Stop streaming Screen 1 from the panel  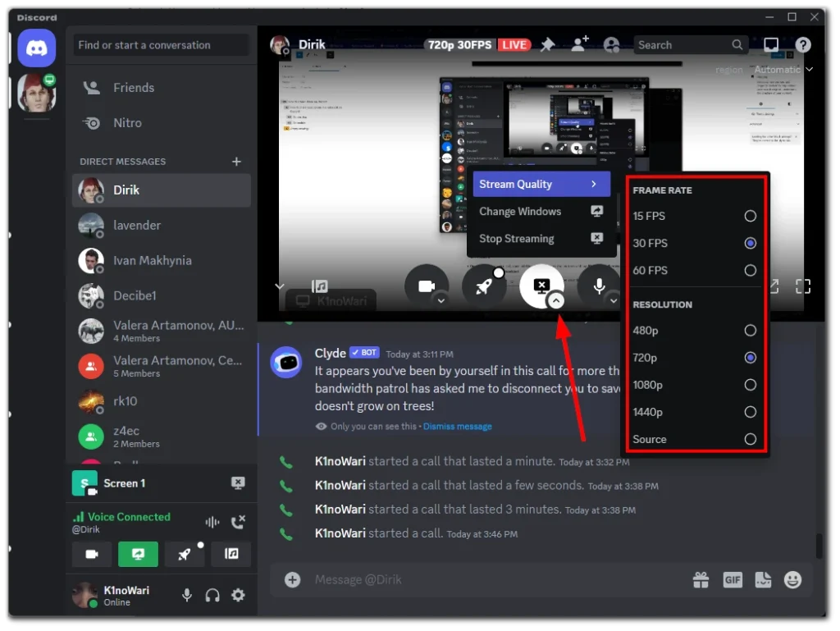pos(238,483)
